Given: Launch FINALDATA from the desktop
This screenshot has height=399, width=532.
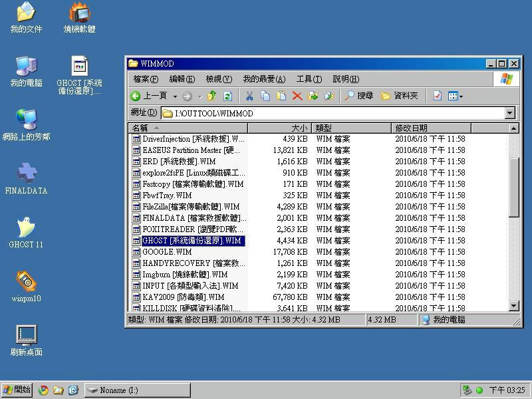Looking at the screenshot, I should tap(26, 179).
